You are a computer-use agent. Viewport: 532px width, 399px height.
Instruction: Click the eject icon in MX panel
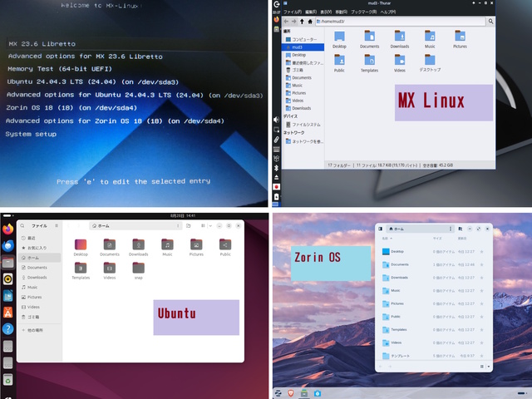[276, 177]
